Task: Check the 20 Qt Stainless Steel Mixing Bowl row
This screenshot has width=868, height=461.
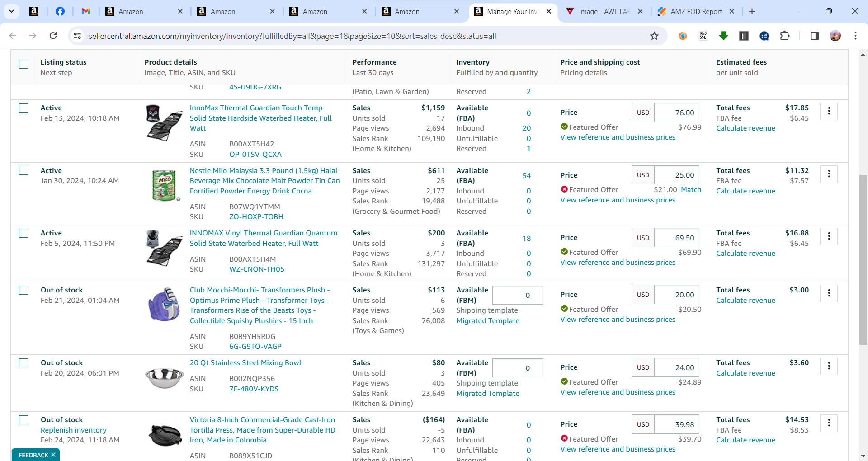Action: coord(24,363)
